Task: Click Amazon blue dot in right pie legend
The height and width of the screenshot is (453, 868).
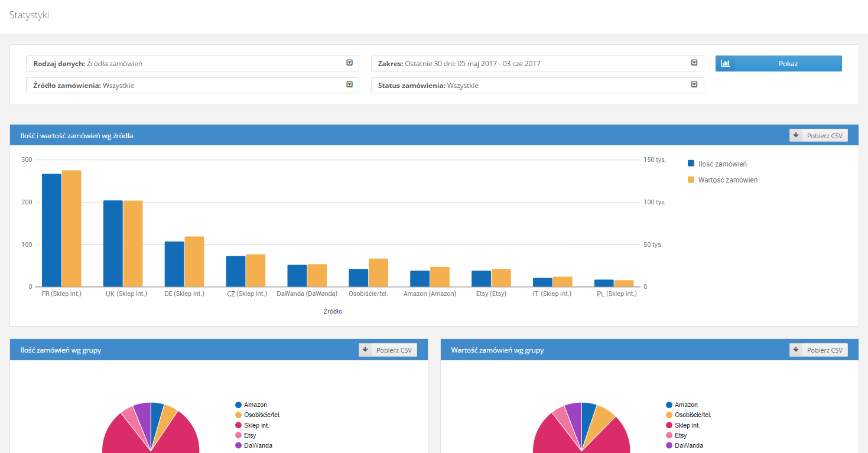Action: click(669, 405)
